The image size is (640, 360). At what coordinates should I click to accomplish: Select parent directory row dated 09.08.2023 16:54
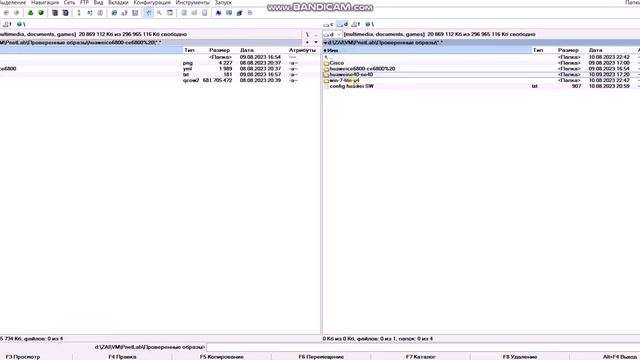160,58
